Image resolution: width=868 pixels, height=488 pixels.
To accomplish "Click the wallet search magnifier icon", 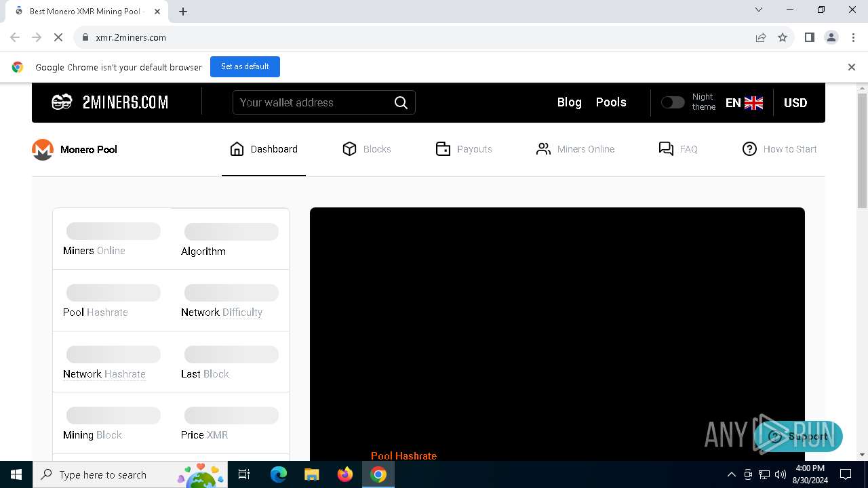I will 401,102.
